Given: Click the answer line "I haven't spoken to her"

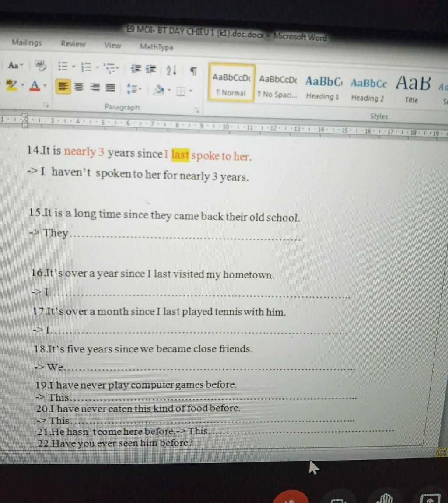Looking at the screenshot, I should (x=138, y=175).
